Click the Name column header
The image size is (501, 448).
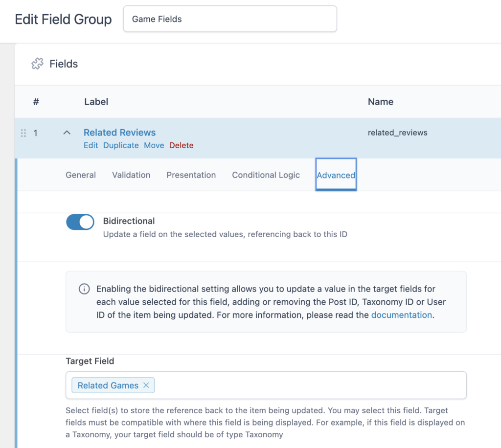[381, 102]
